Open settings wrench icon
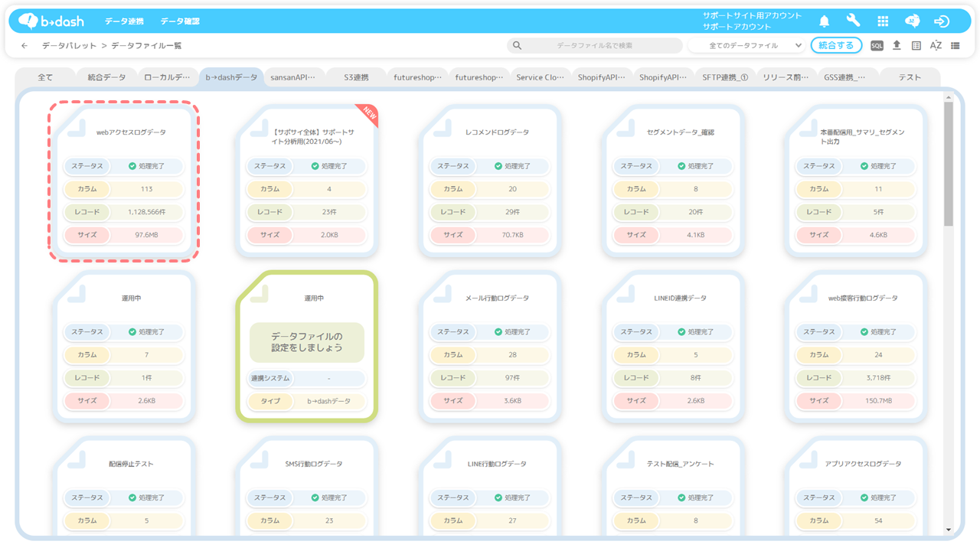 coord(853,21)
